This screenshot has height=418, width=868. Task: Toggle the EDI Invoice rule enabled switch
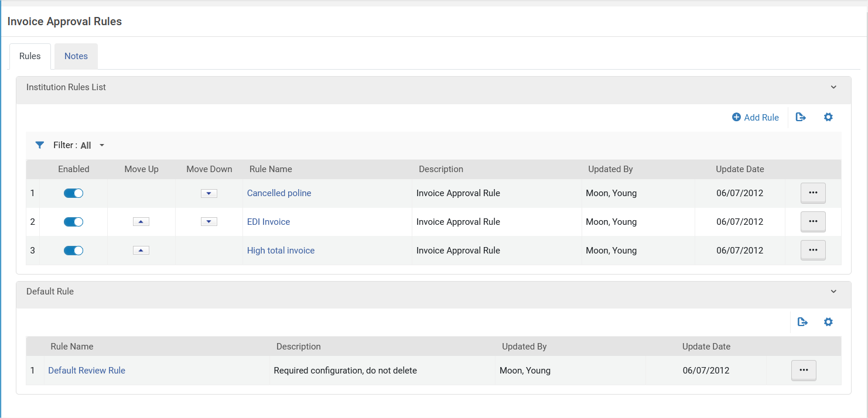(x=74, y=222)
